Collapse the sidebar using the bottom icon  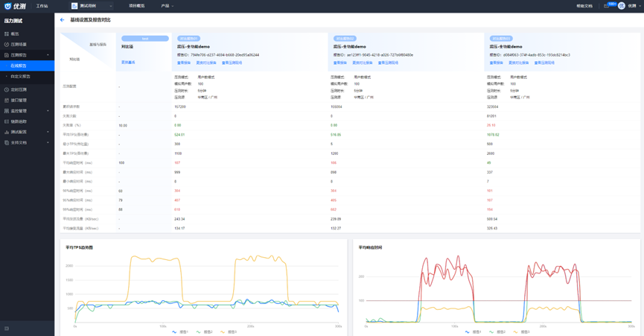[6, 329]
